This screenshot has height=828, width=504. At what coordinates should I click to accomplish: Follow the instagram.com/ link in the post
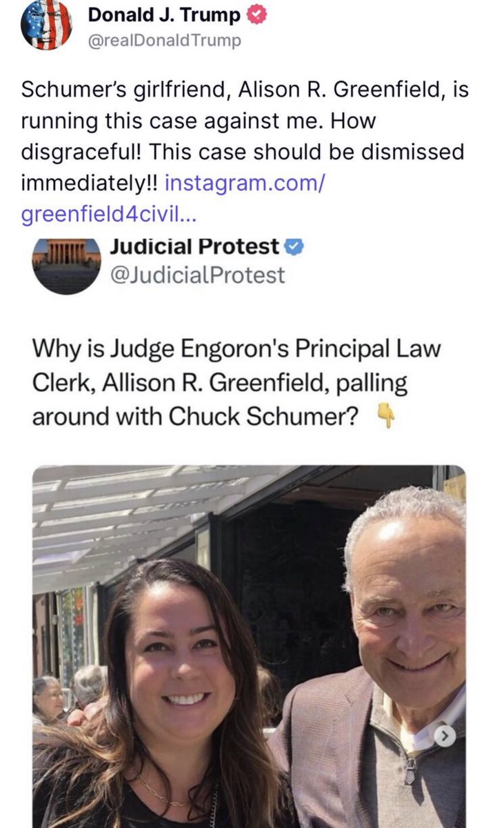pos(245,184)
